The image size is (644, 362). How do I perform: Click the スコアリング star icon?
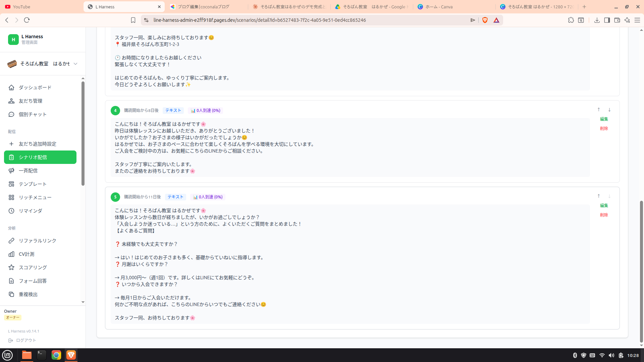coord(11,267)
